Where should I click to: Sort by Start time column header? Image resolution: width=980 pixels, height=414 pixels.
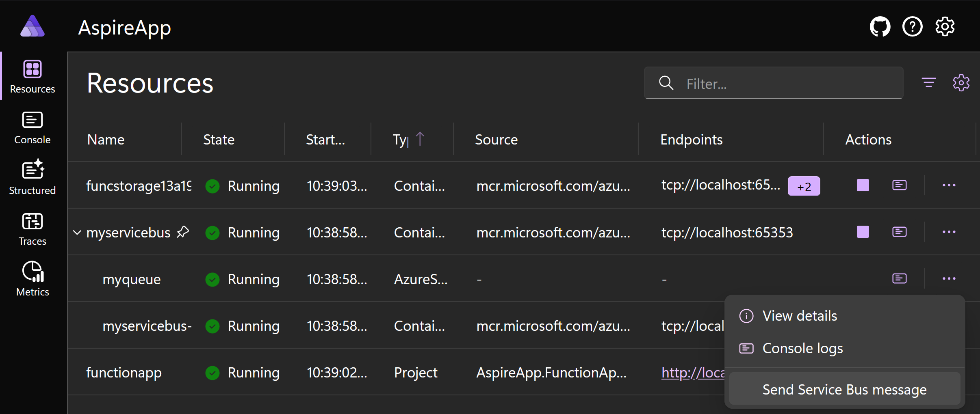[325, 140]
